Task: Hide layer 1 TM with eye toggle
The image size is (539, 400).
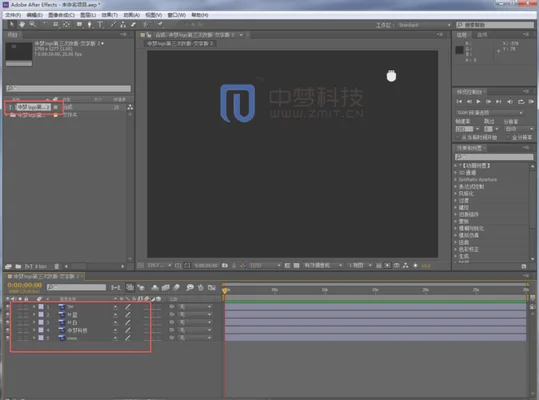Action: click(x=8, y=307)
